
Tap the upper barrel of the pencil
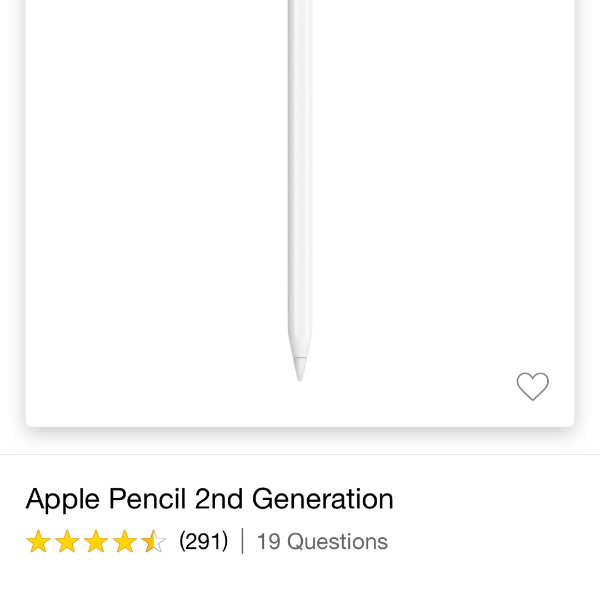300,77
